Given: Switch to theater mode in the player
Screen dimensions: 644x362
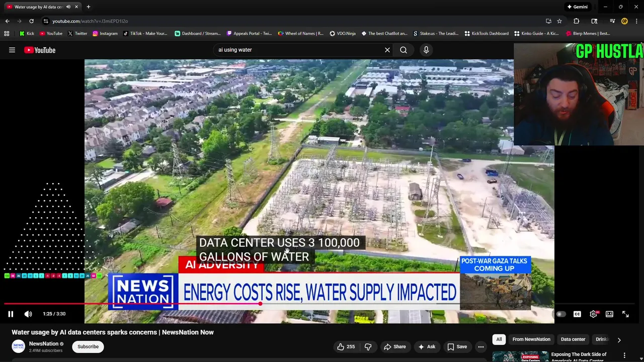Looking at the screenshot, I should 609,314.
